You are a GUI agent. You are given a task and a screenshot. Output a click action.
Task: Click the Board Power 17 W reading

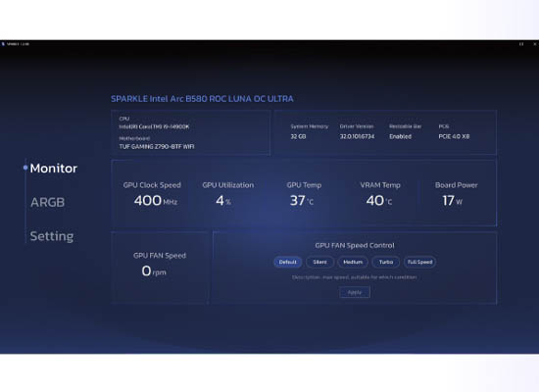coord(452,201)
